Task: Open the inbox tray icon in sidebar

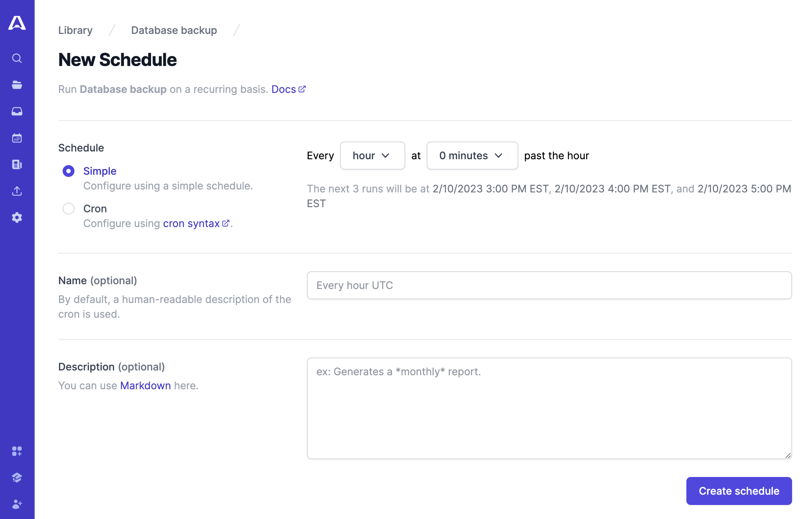Action: click(17, 111)
